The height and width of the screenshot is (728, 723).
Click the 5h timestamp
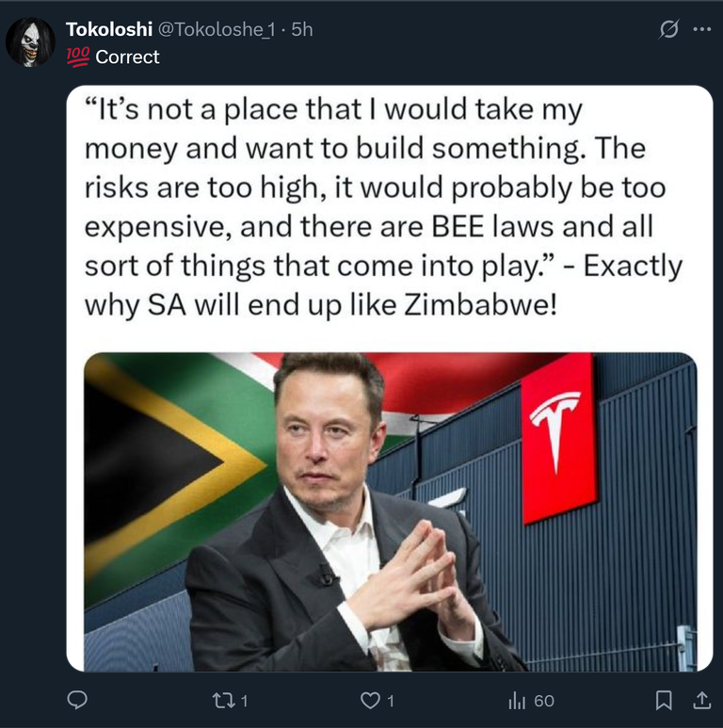pyautogui.click(x=302, y=29)
